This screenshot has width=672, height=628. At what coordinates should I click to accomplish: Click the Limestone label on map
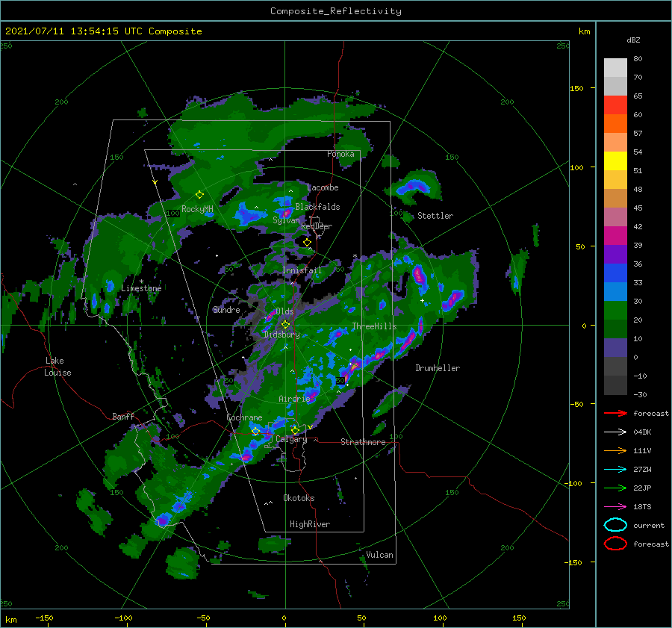click(141, 288)
